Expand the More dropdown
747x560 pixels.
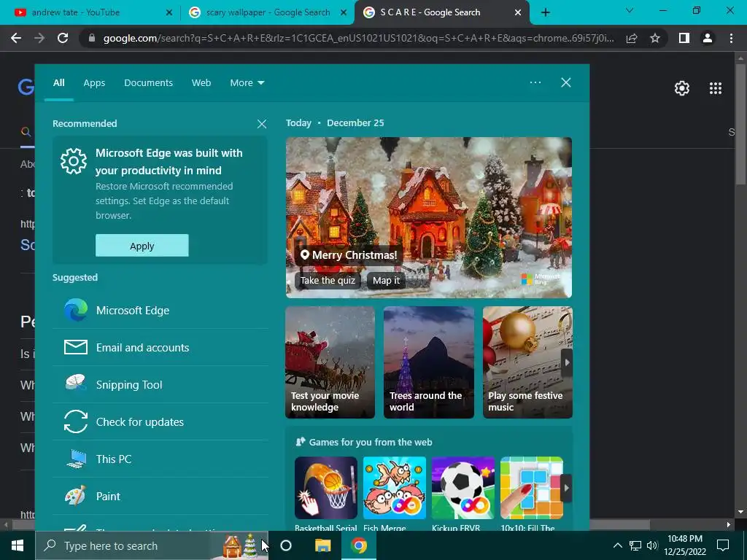click(x=247, y=83)
